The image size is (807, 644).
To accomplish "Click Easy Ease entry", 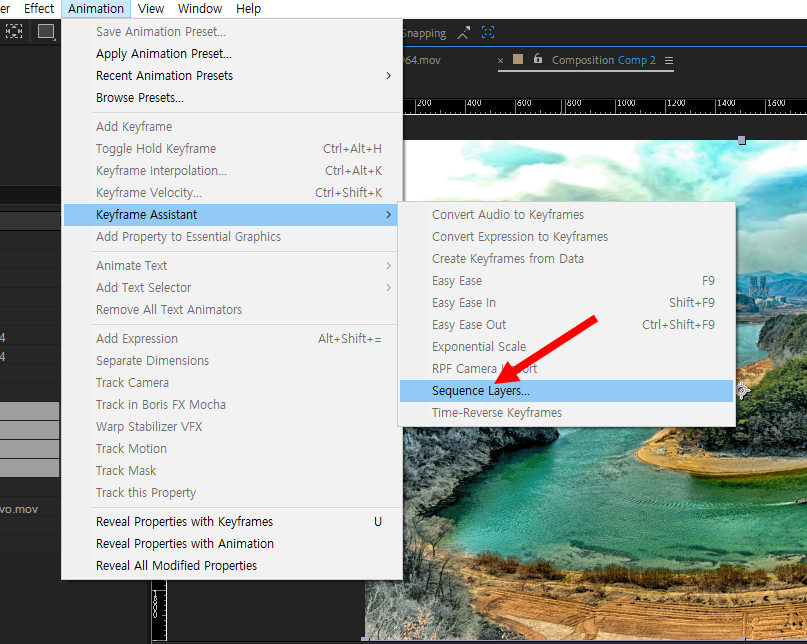I will [567, 281].
